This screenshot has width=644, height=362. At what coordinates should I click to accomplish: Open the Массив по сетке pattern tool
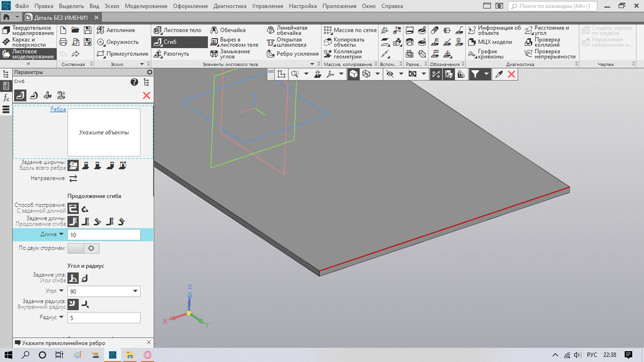point(350,30)
